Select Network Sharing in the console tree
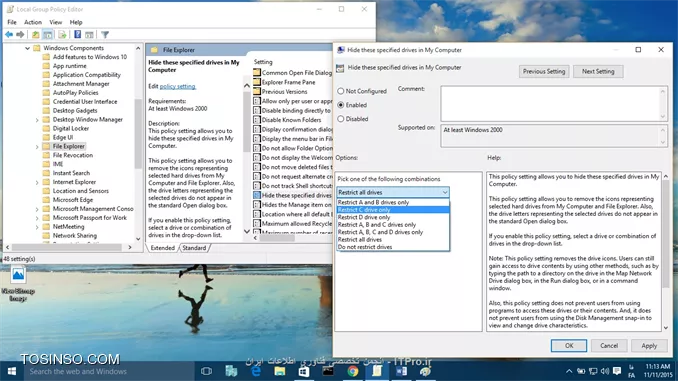The height and width of the screenshot is (381, 678). tap(75, 236)
